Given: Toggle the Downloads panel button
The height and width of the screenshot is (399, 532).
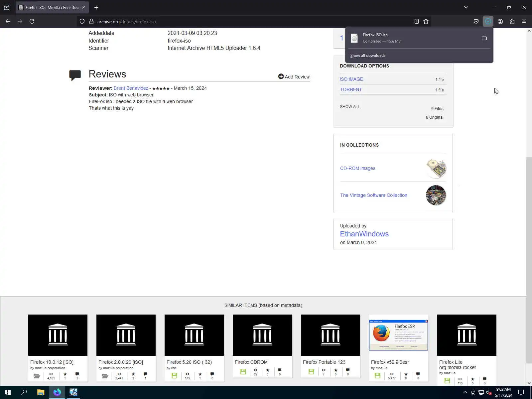Looking at the screenshot, I should pos(488,21).
